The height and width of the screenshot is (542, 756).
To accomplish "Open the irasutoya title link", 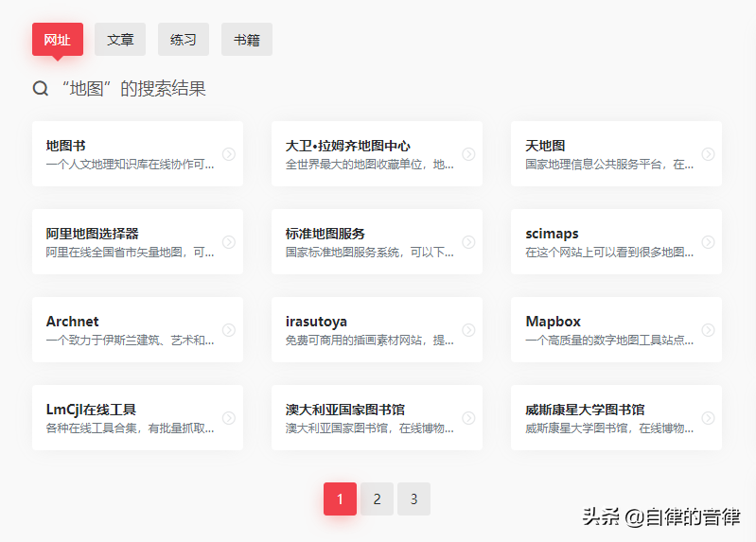I will click(316, 322).
